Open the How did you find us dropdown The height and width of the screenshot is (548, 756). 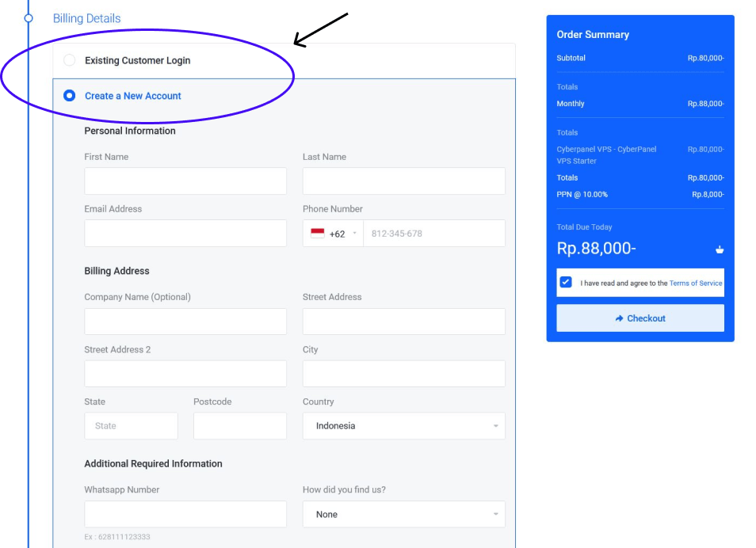point(403,514)
